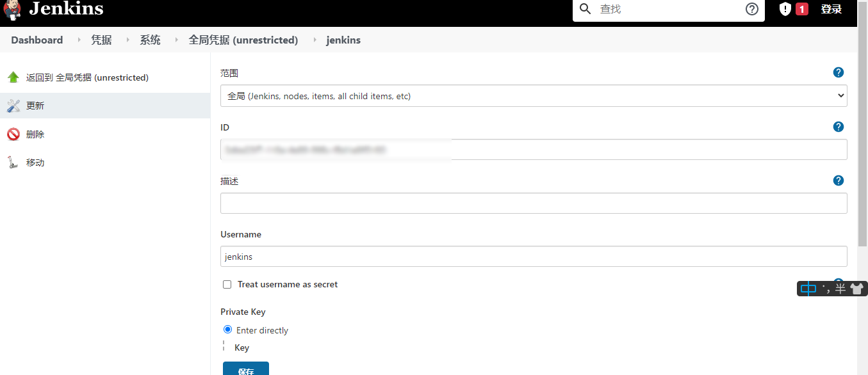
Task: Return to 全局凭据 (unrestricted) sidebar link
Action: tap(87, 77)
